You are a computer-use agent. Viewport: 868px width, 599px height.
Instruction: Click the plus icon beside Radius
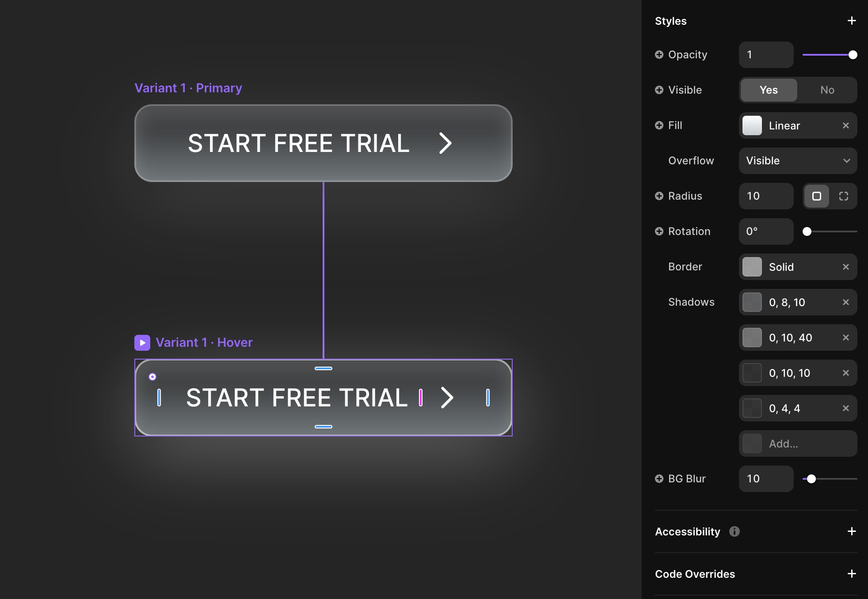659,196
